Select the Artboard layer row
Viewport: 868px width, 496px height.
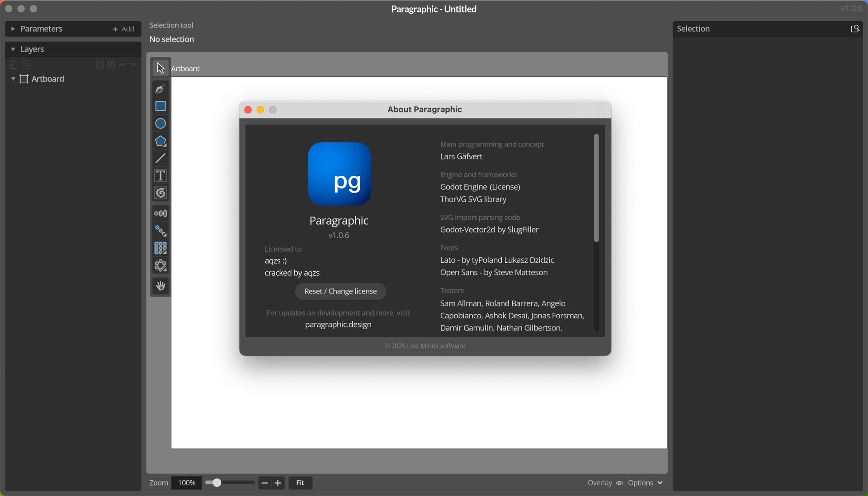[73, 79]
